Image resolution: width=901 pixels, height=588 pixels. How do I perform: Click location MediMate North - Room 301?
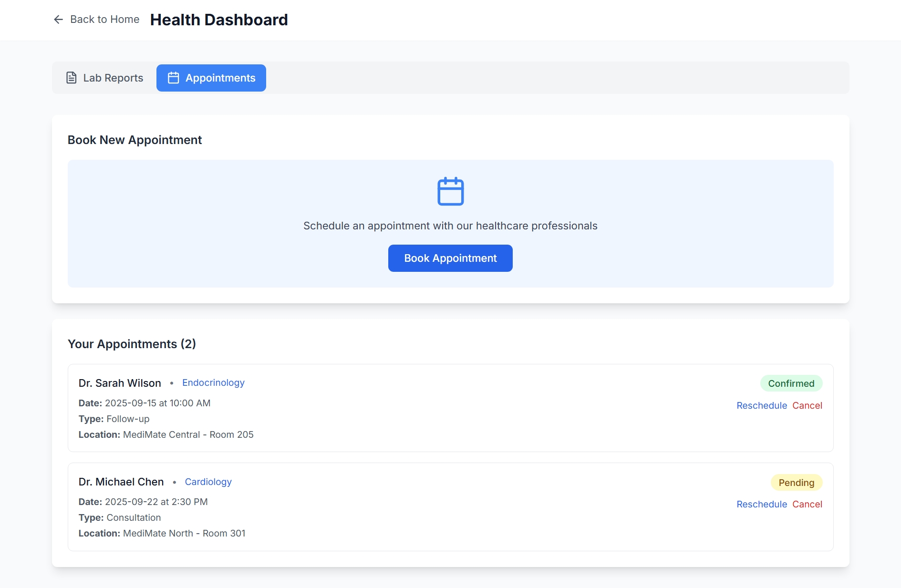184,533
